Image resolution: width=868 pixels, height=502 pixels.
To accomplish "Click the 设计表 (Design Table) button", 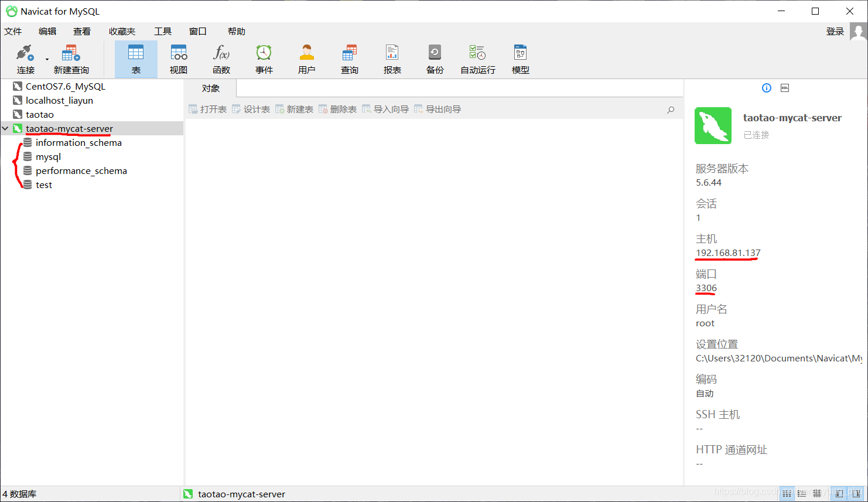I will (251, 110).
